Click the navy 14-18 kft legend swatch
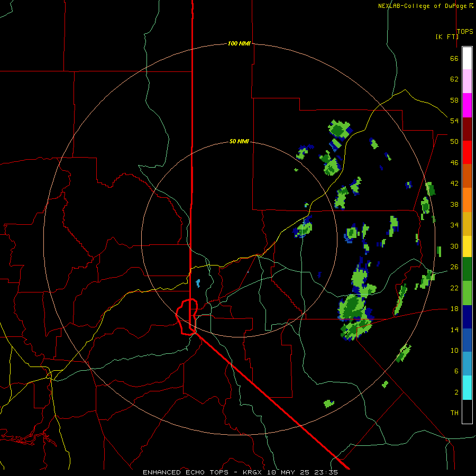Viewport: 476px width, 476px height. (x=467, y=317)
